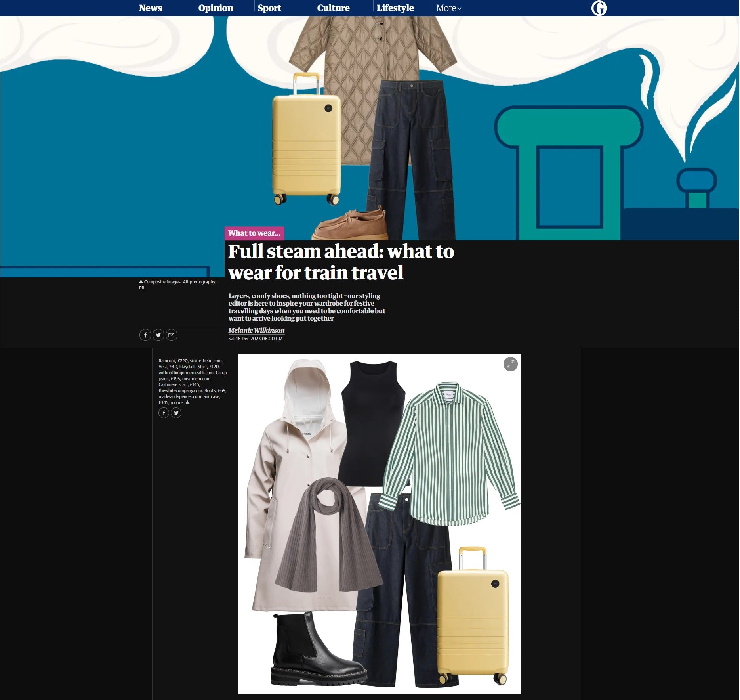Viewport: 740px width, 700px height.
Task: Go to Opinion section
Action: click(x=216, y=8)
